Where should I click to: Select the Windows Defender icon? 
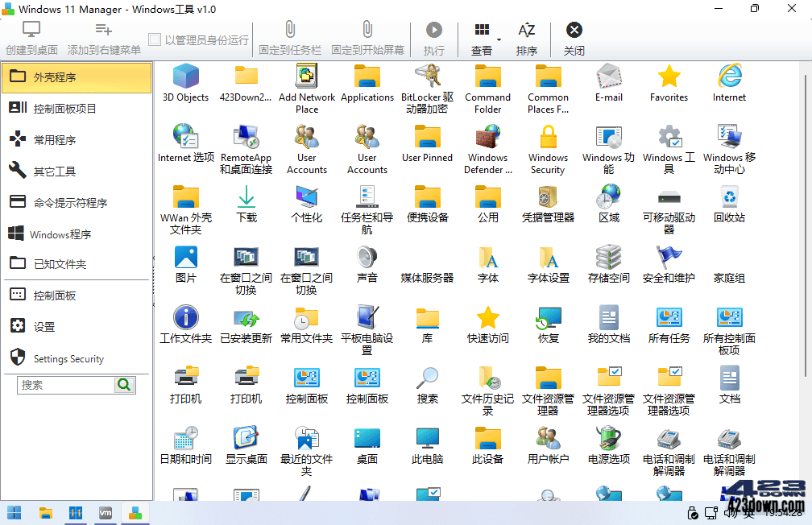point(487,141)
